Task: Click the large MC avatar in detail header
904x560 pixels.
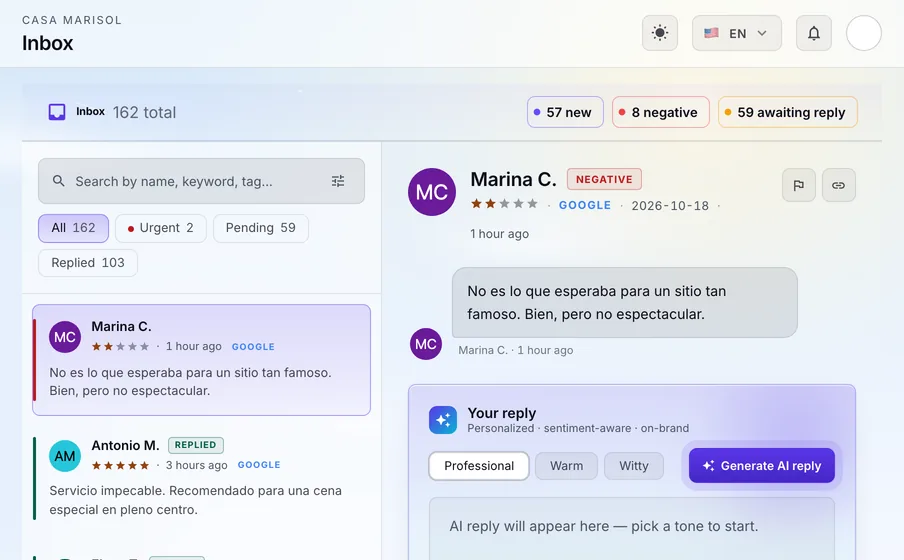Action: [432, 192]
